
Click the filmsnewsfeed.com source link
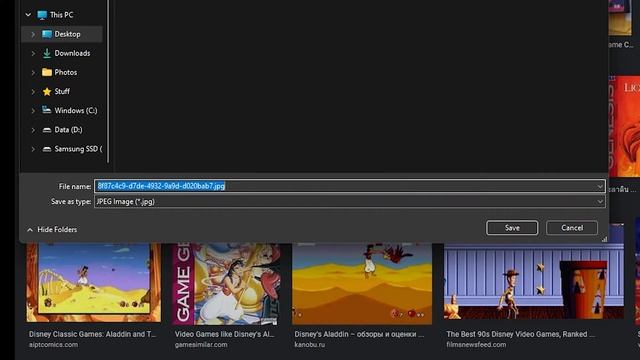pos(476,345)
